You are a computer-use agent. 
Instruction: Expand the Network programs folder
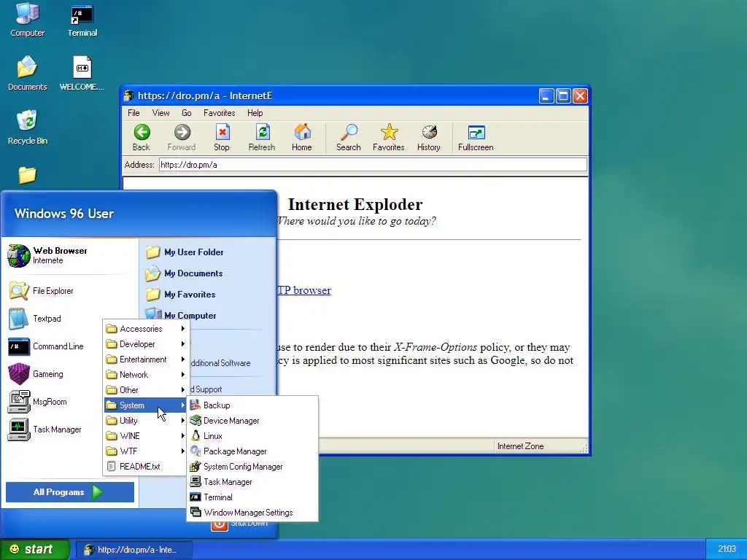[x=146, y=374]
